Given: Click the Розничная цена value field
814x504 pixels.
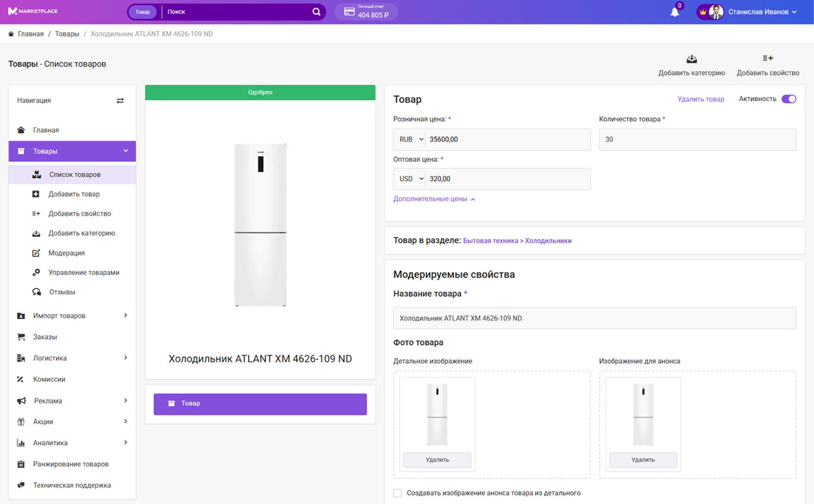Looking at the screenshot, I should click(508, 139).
